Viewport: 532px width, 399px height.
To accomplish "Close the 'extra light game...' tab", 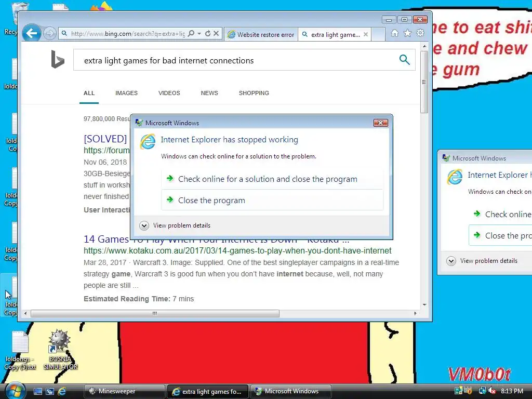I will pyautogui.click(x=366, y=34).
